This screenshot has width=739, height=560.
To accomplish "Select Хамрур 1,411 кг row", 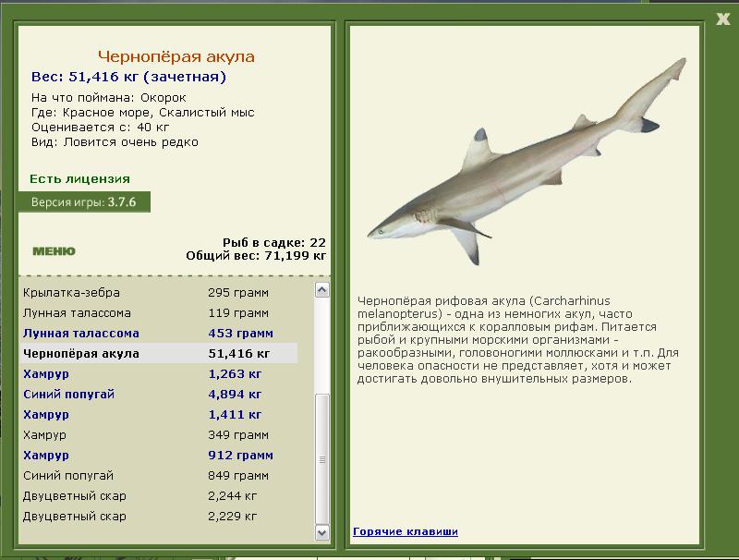I will pos(158,414).
